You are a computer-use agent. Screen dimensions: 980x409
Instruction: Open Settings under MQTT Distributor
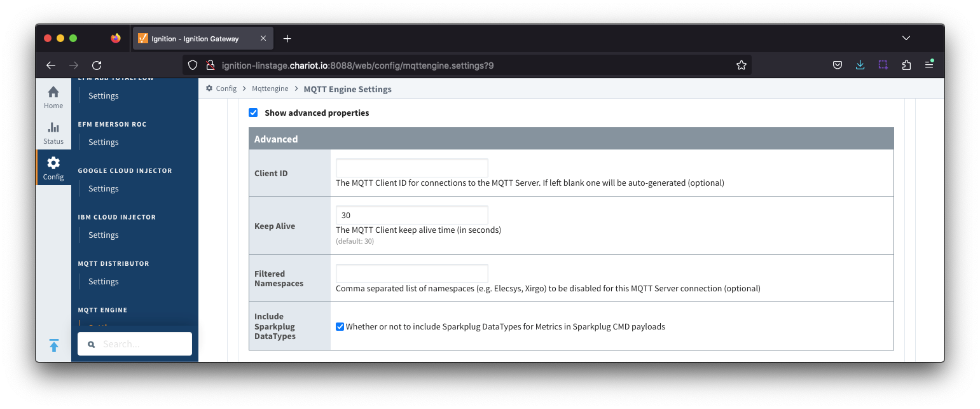coord(104,281)
